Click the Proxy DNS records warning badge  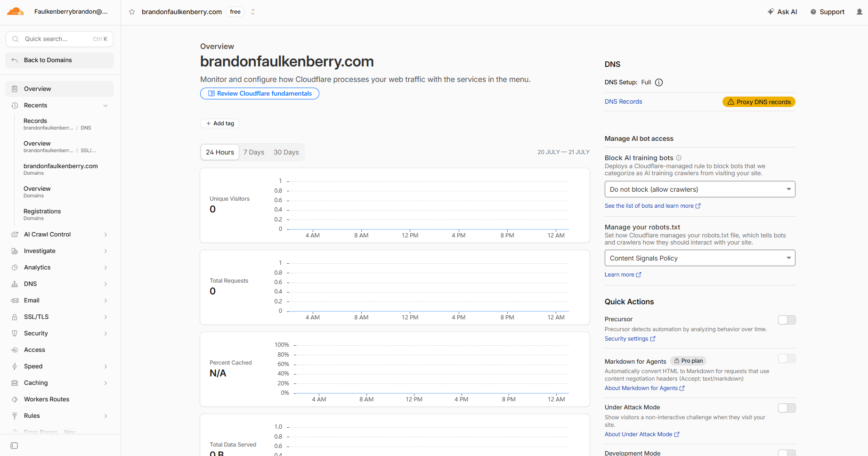coord(759,102)
